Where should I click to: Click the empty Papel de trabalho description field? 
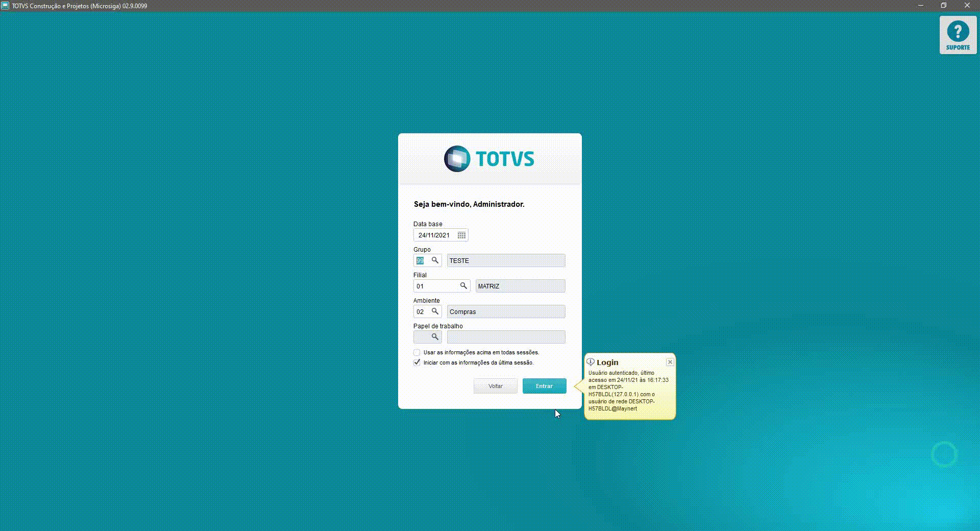(506, 337)
